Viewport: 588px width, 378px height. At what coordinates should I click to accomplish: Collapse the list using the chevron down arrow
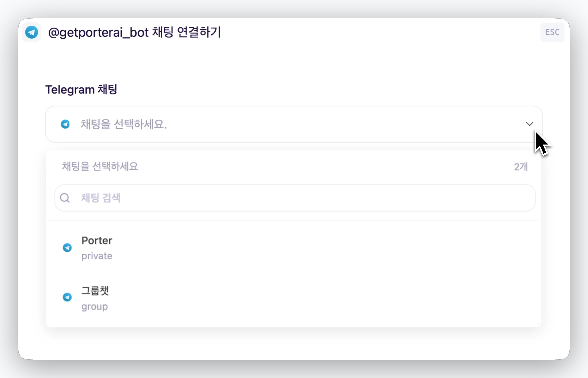pyautogui.click(x=530, y=124)
